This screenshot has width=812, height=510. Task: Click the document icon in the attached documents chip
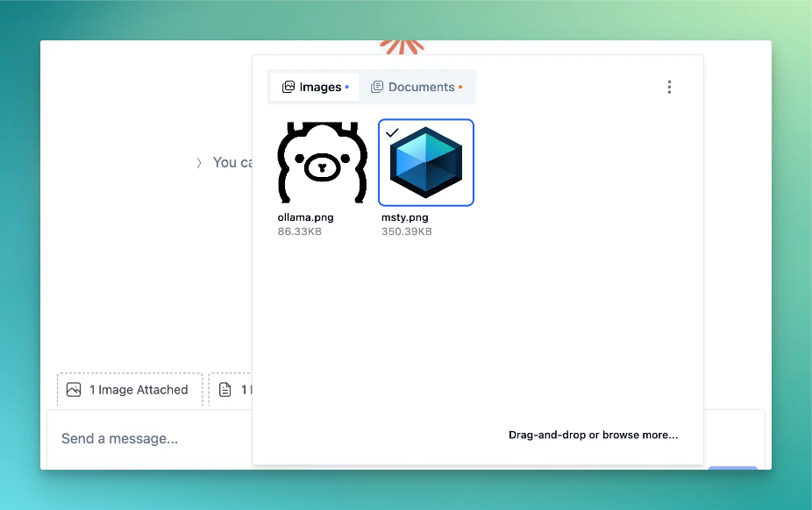click(x=225, y=390)
